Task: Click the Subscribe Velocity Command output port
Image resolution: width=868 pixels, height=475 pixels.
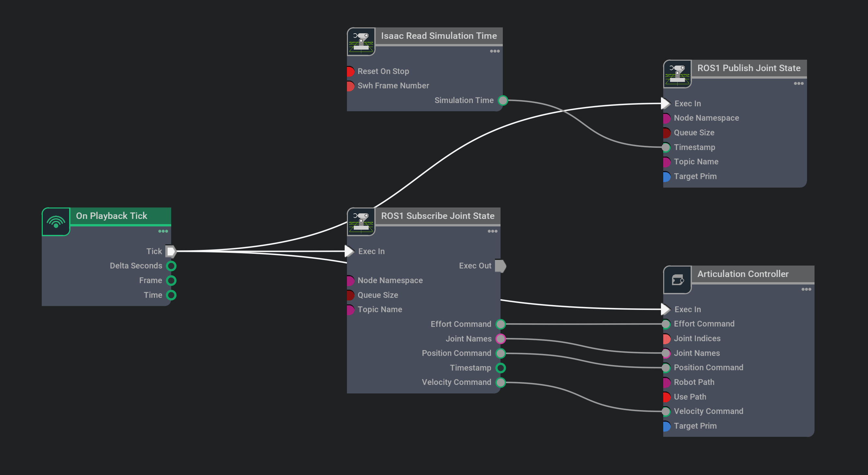Action: pos(501,383)
